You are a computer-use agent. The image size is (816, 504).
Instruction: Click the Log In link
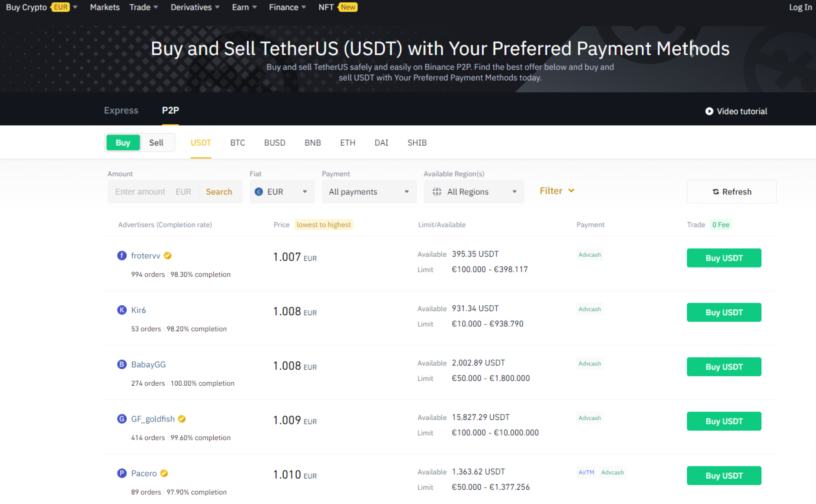(x=800, y=7)
